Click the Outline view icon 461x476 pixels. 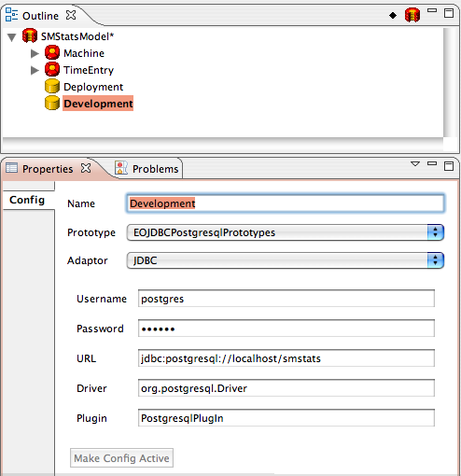point(11,15)
